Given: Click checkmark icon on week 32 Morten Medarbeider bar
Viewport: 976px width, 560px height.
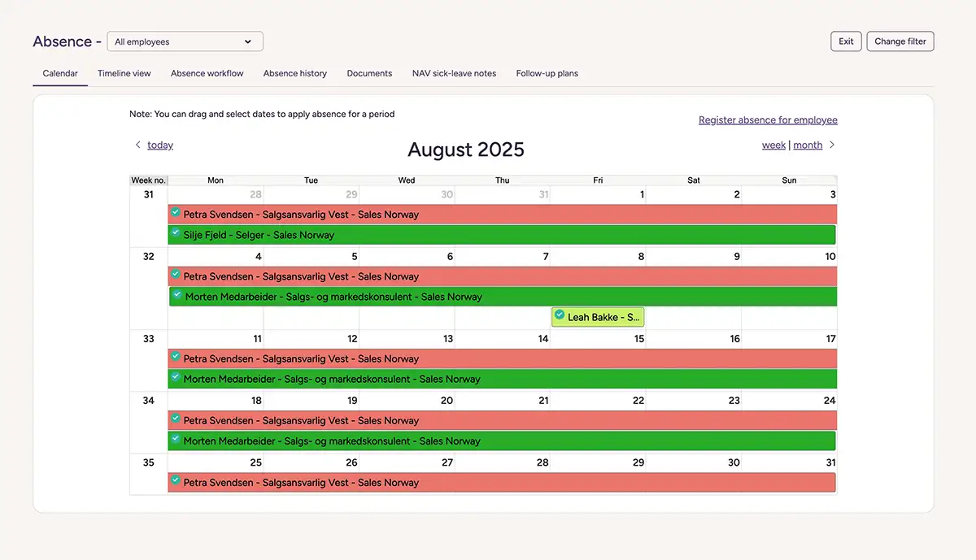Looking at the screenshot, I should 176,295.
